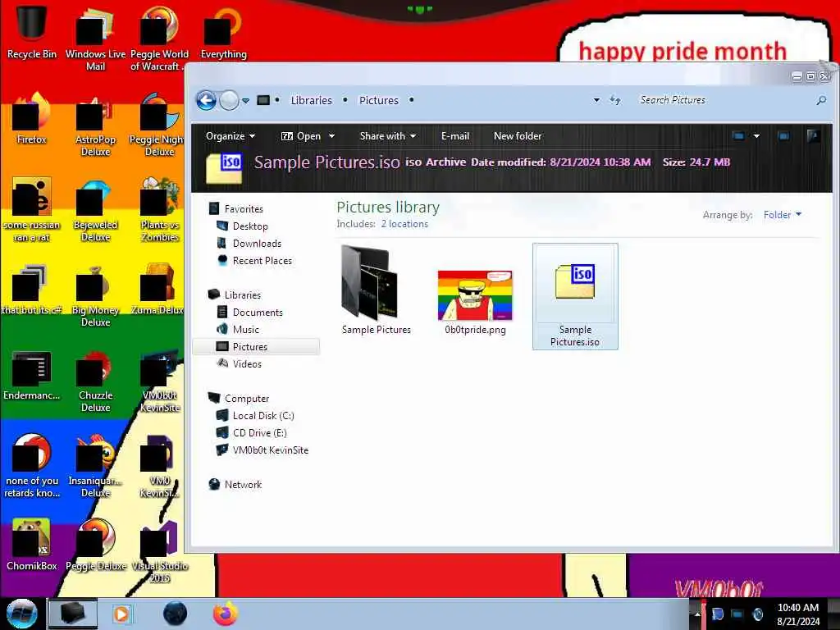Viewport: 840px width, 630px height.
Task: Select the 0b0tpride.png thumbnail
Action: [475, 303]
